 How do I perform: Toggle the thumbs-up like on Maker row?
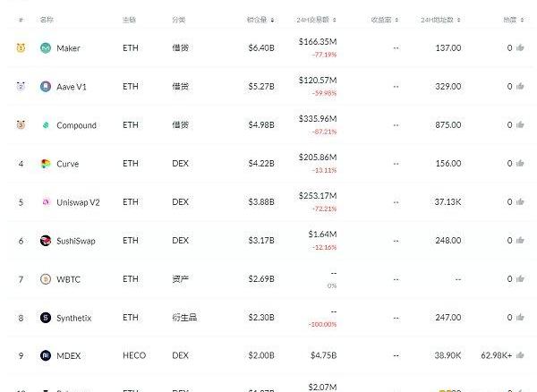point(520,47)
